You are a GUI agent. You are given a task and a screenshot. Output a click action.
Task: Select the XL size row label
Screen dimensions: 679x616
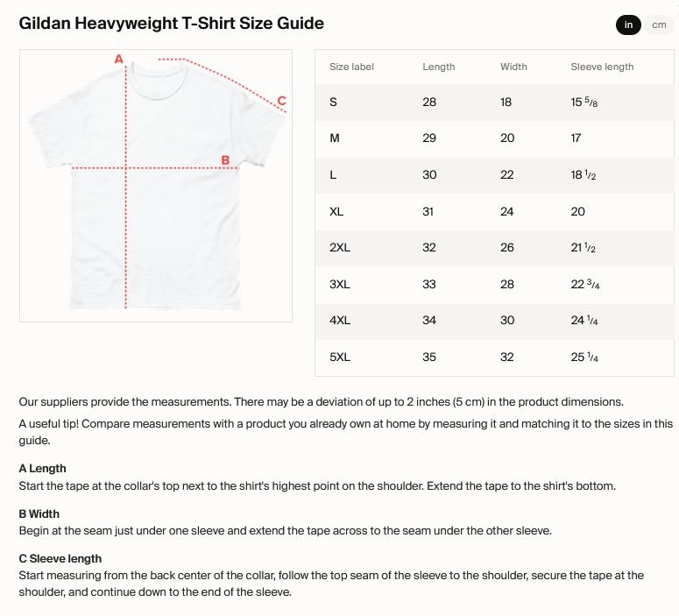pos(336,211)
